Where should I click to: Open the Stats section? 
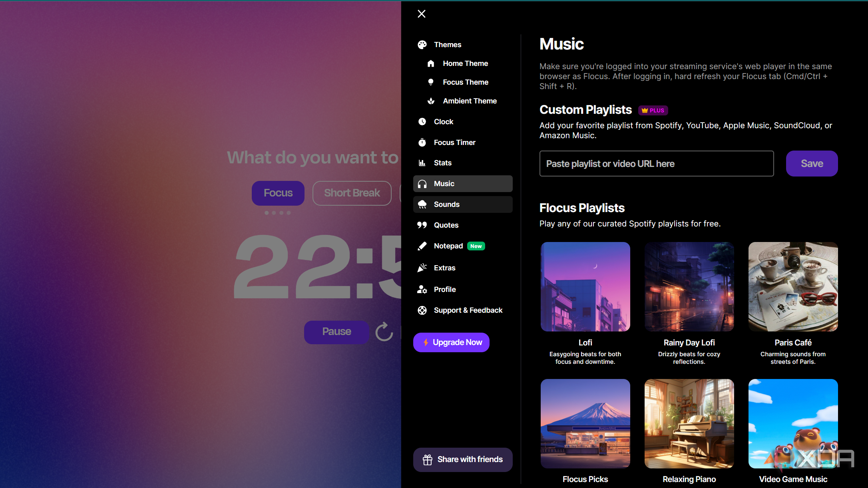coord(442,163)
